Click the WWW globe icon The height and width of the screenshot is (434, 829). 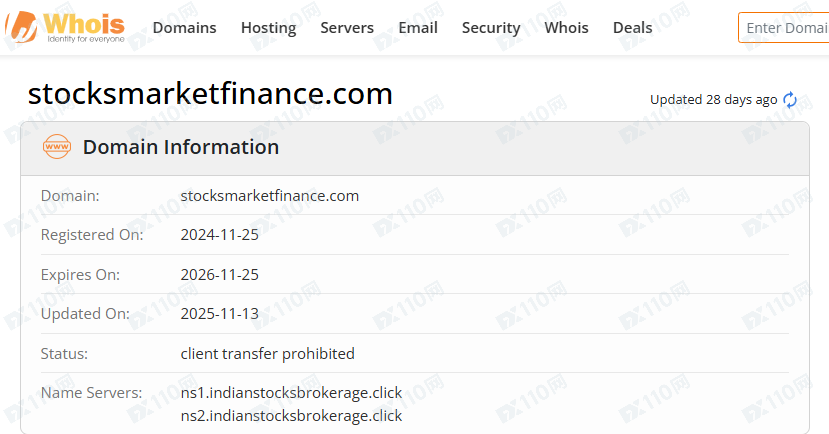pos(57,147)
